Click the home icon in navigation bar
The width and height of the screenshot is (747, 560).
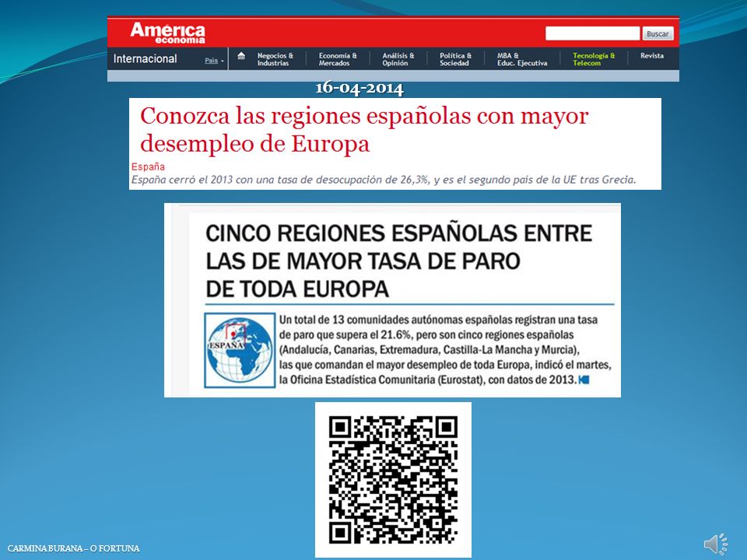point(241,56)
